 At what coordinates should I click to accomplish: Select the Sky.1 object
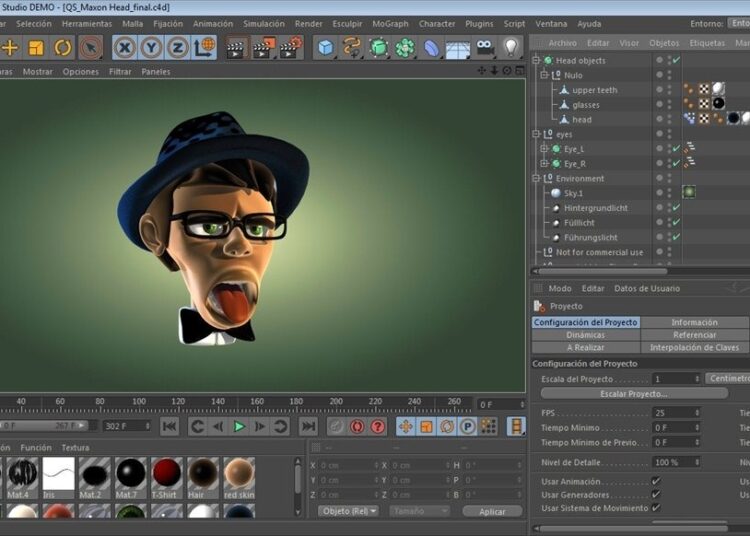pyautogui.click(x=573, y=193)
